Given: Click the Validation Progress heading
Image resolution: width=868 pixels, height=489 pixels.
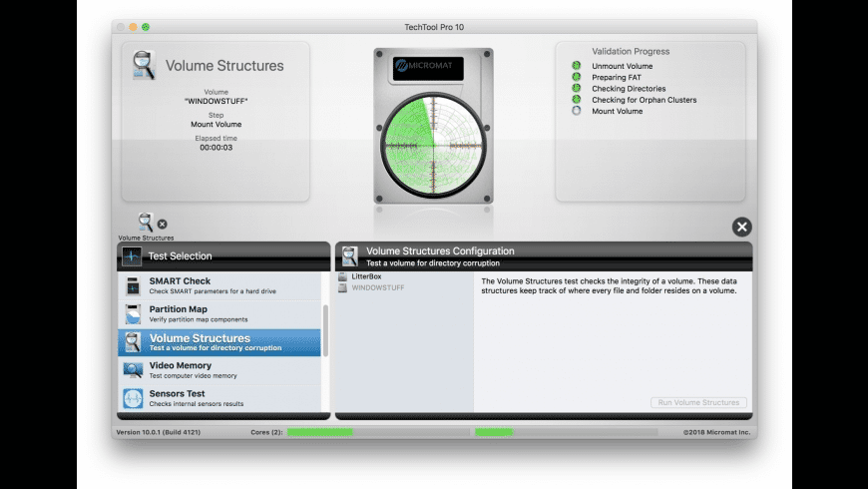Looking at the screenshot, I should click(x=631, y=51).
